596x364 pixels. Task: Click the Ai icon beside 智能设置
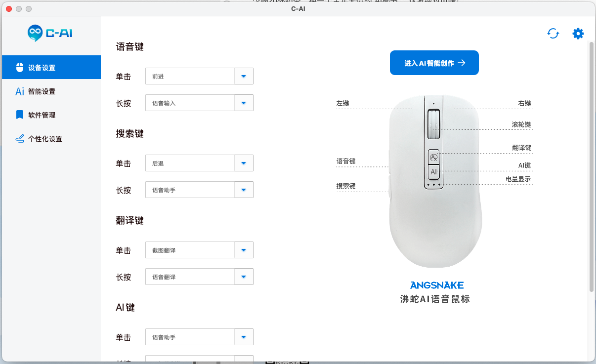click(20, 91)
